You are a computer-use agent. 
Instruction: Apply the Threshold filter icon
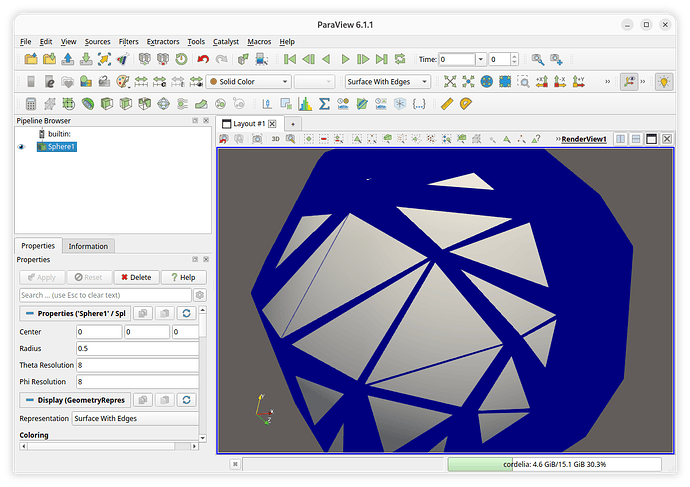click(144, 104)
